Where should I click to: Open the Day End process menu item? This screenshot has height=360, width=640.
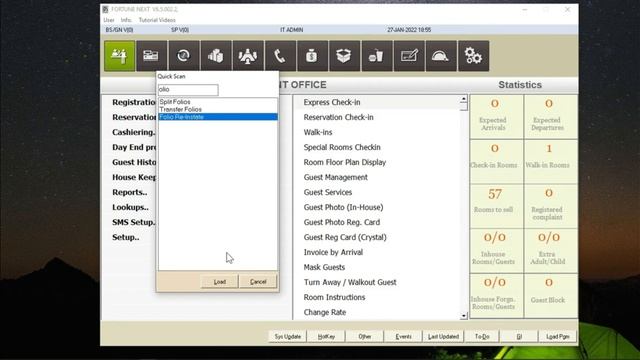134,147
